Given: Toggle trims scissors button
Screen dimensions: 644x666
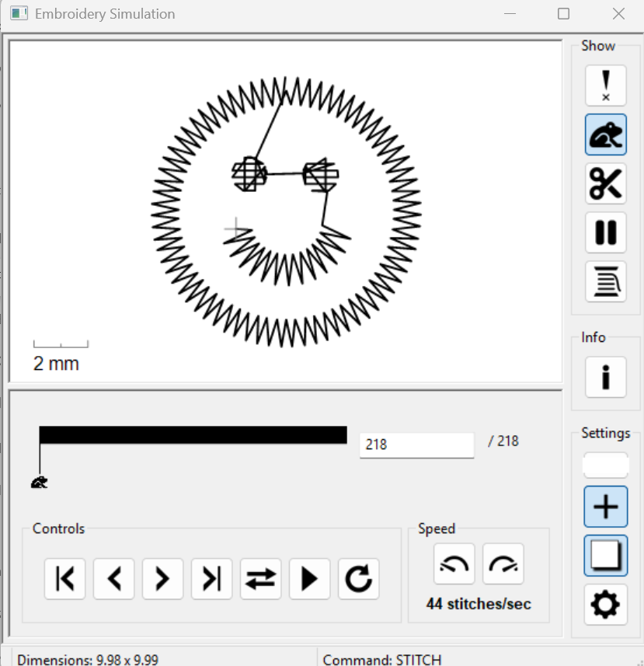Looking at the screenshot, I should (605, 183).
